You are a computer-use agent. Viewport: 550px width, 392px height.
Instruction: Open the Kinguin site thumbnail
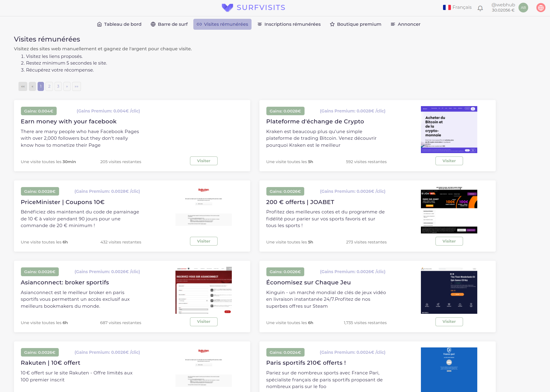click(x=449, y=290)
